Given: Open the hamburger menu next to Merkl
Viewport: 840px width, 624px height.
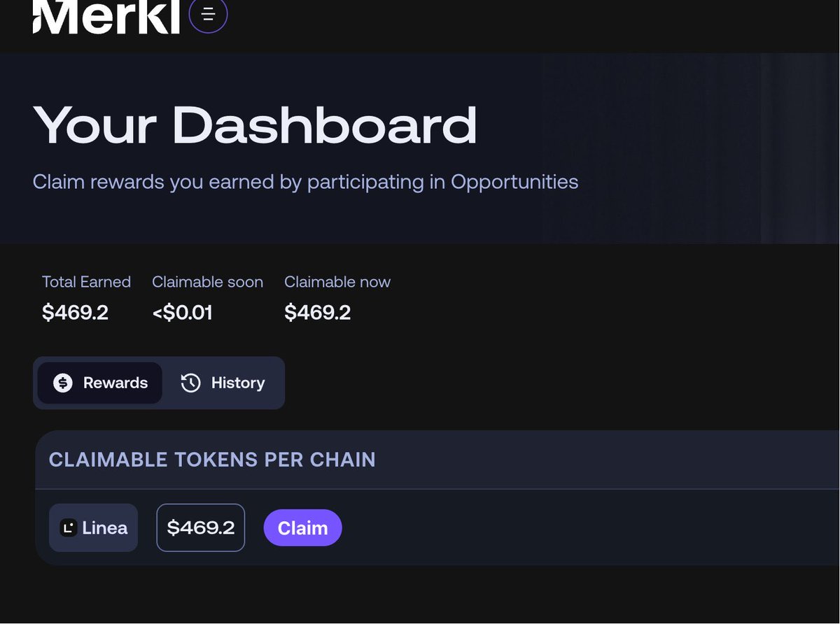Looking at the screenshot, I should click(208, 15).
